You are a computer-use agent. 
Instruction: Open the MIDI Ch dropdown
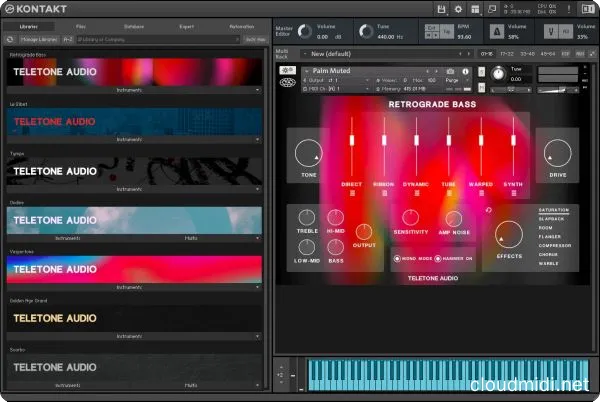click(336, 89)
